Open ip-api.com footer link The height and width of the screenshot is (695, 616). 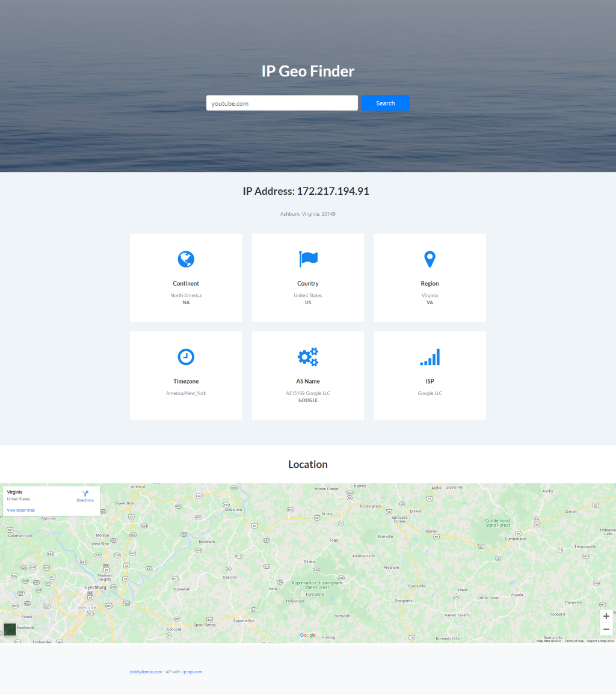point(192,672)
